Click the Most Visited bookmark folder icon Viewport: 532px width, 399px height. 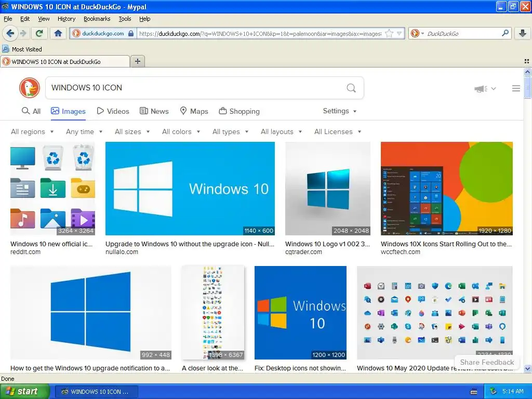[x=5, y=49]
